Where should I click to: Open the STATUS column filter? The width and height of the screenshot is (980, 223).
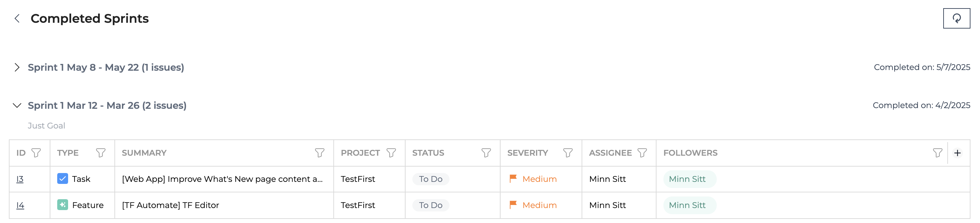click(x=486, y=153)
